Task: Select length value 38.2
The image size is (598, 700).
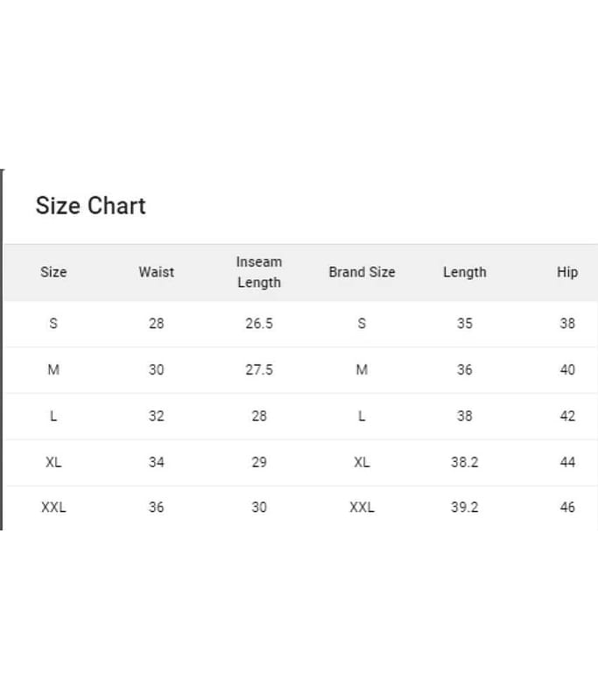Action: click(464, 462)
